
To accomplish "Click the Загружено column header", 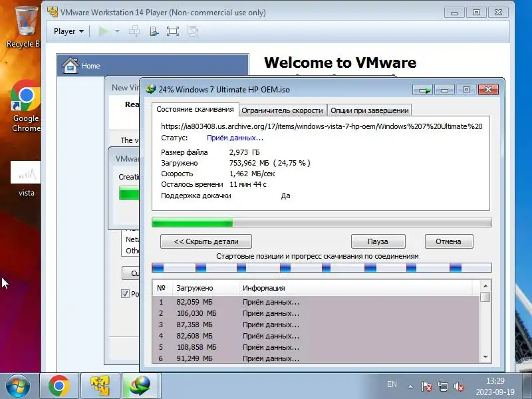I will pyautogui.click(x=206, y=288).
